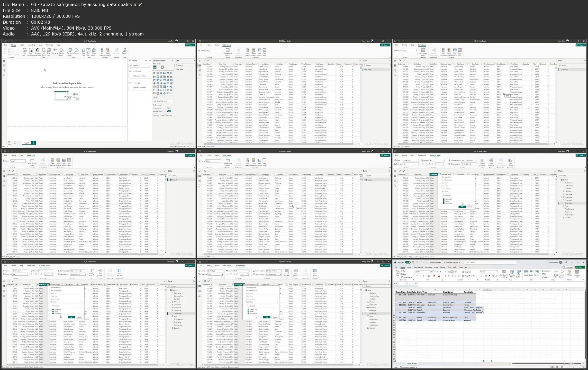Click the Filters pane Search field
This screenshot has width=588, height=370.
140,66
